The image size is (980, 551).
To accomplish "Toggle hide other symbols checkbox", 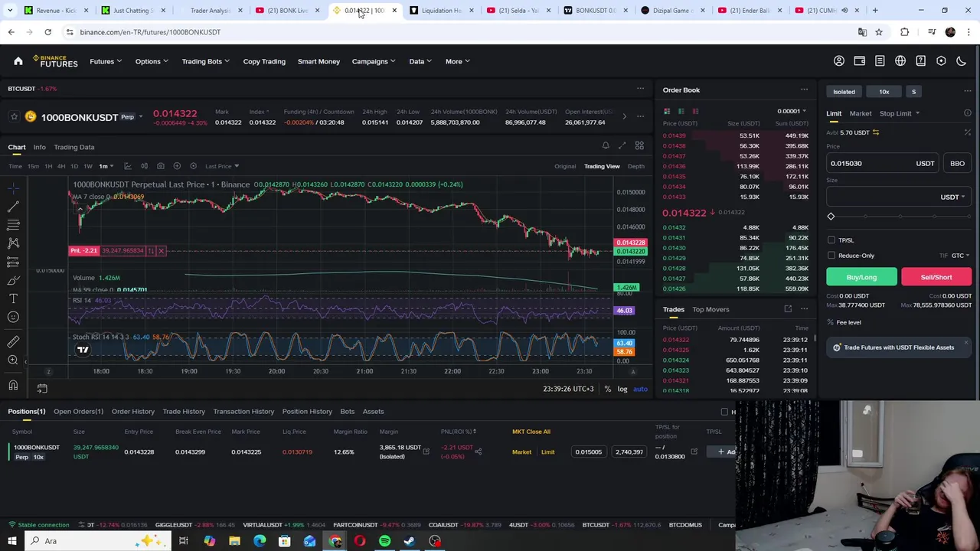I will [x=724, y=412].
